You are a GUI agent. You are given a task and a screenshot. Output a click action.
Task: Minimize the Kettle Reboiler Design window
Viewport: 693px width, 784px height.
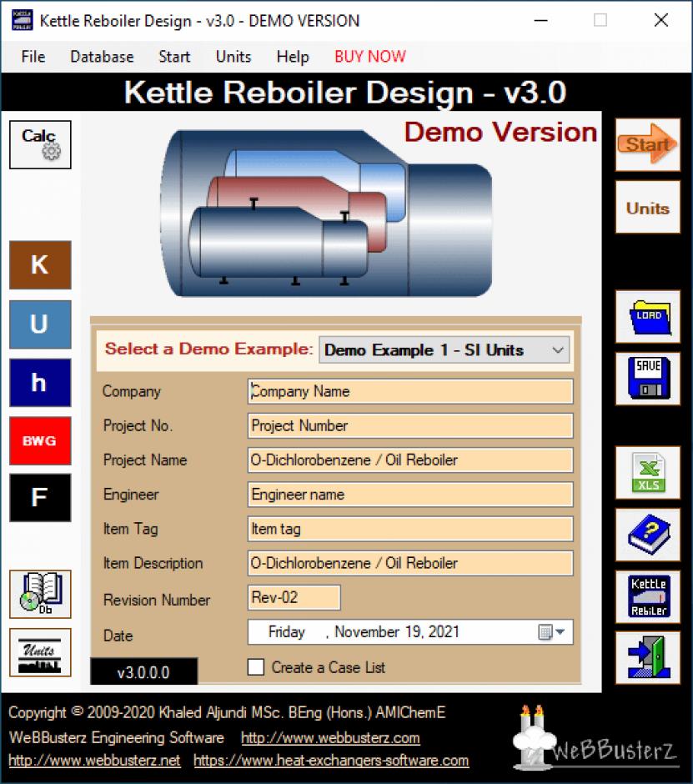point(540,21)
